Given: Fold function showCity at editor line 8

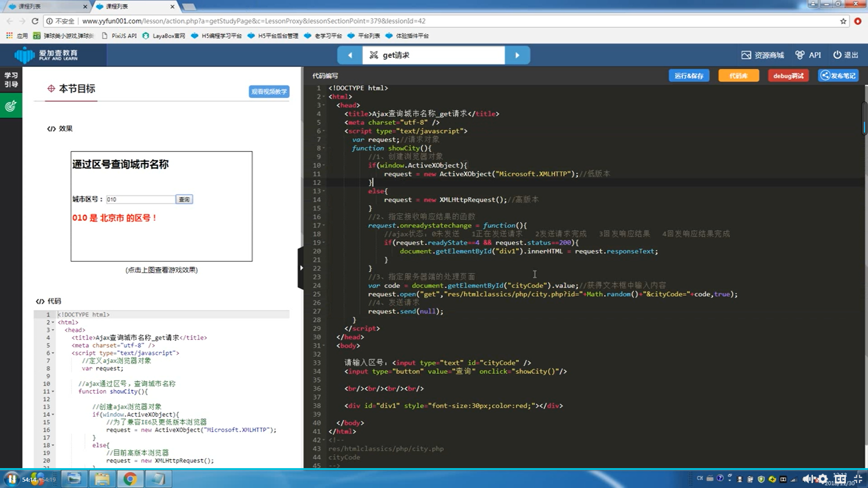Looking at the screenshot, I should (x=324, y=148).
